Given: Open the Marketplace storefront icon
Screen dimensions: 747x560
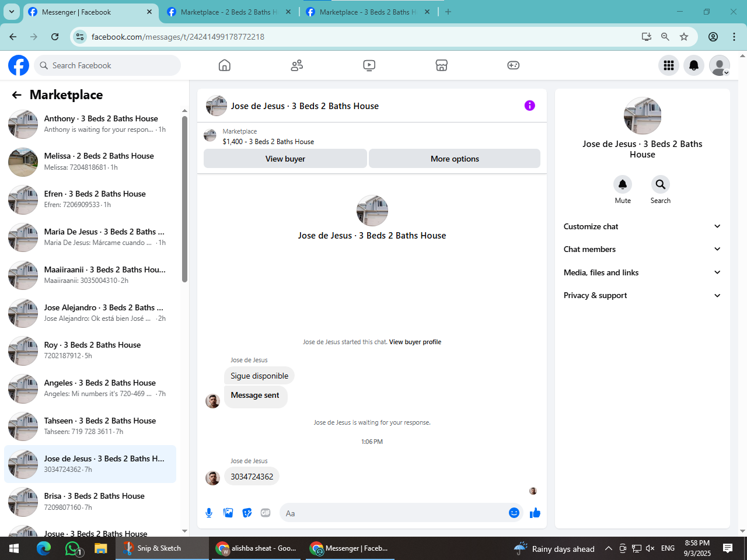Looking at the screenshot, I should point(442,65).
